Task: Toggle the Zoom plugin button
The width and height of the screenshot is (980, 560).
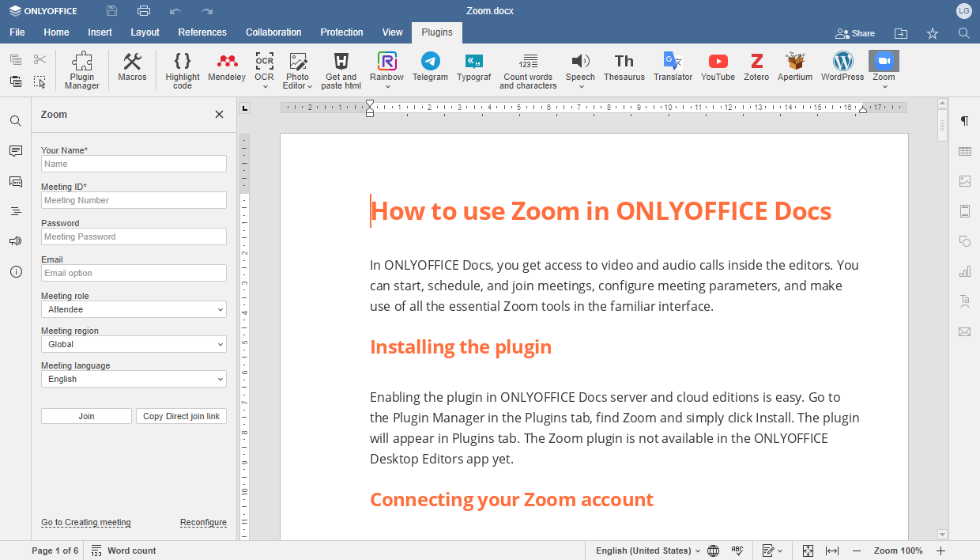Action: pyautogui.click(x=884, y=62)
